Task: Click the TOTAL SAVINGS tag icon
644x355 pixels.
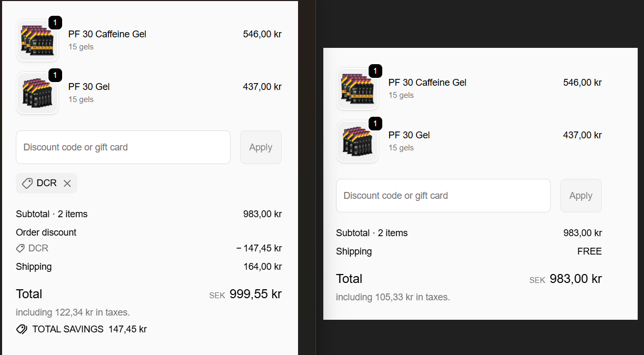Action: pyautogui.click(x=22, y=329)
